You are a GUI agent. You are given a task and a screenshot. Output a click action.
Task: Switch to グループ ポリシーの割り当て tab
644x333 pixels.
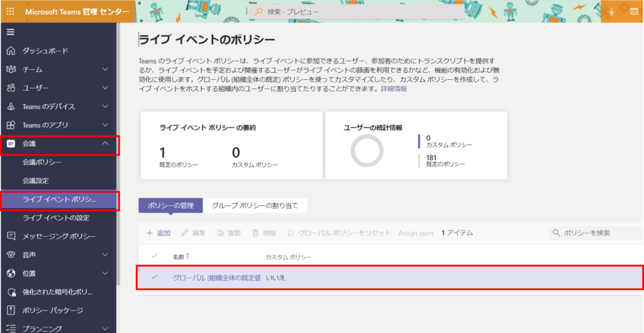(x=255, y=205)
